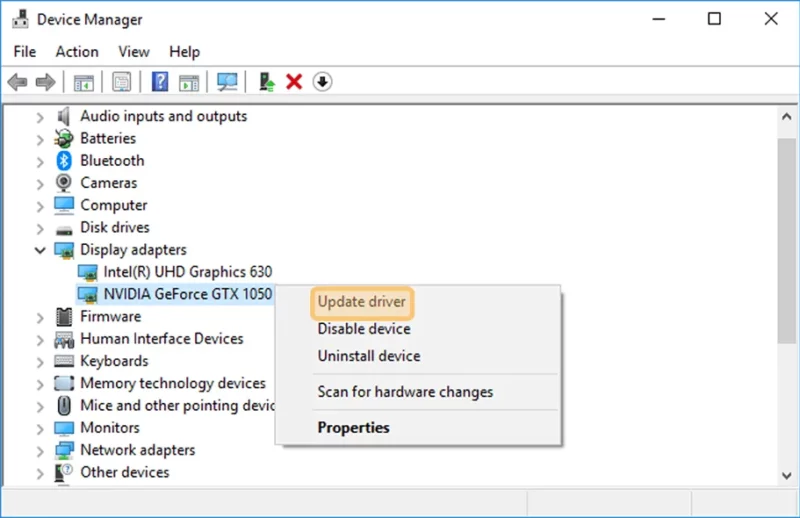
Task: Click the Batteries category icon
Action: coord(64,138)
